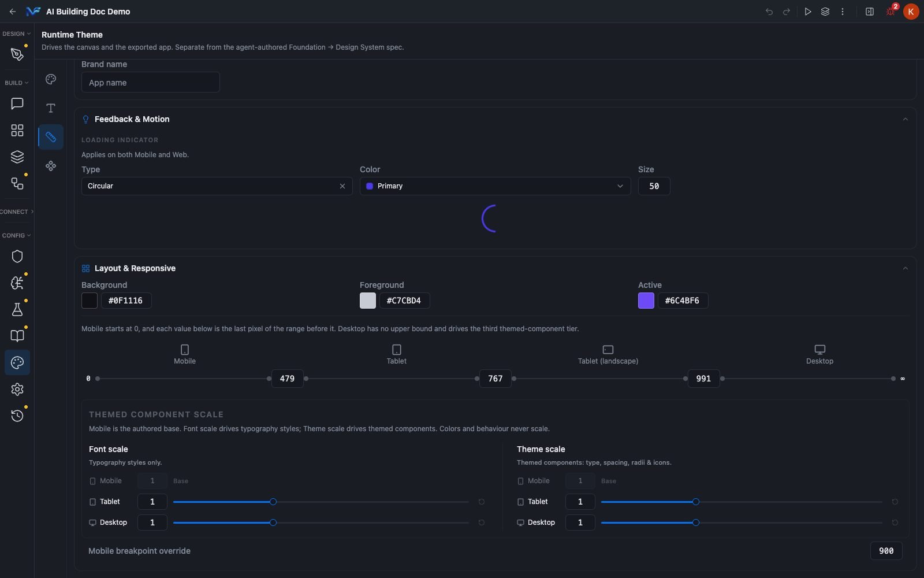
Task: Click the Desktop device icon
Action: (x=819, y=350)
